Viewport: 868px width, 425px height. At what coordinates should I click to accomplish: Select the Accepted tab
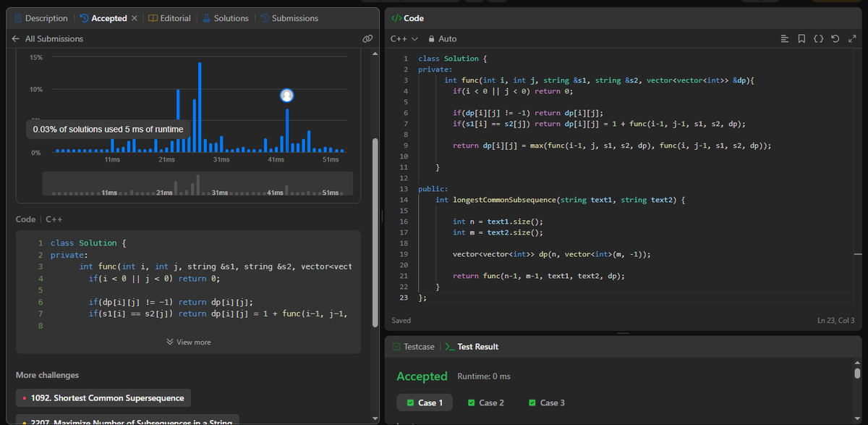coord(103,18)
